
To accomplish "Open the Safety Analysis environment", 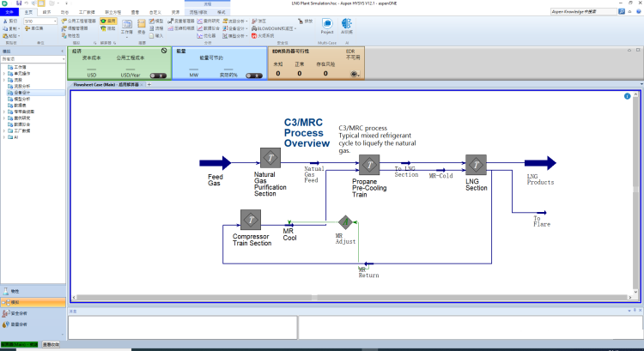I will [33, 313].
